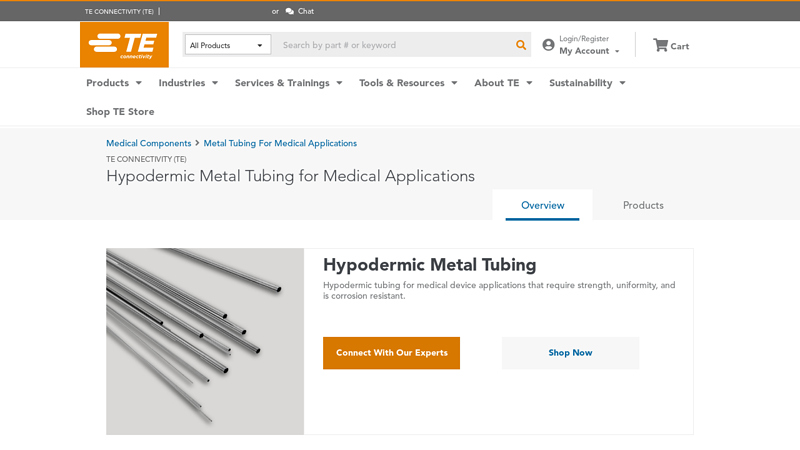Expand the Products menu arrow
The height and width of the screenshot is (450, 800).
coord(138,83)
